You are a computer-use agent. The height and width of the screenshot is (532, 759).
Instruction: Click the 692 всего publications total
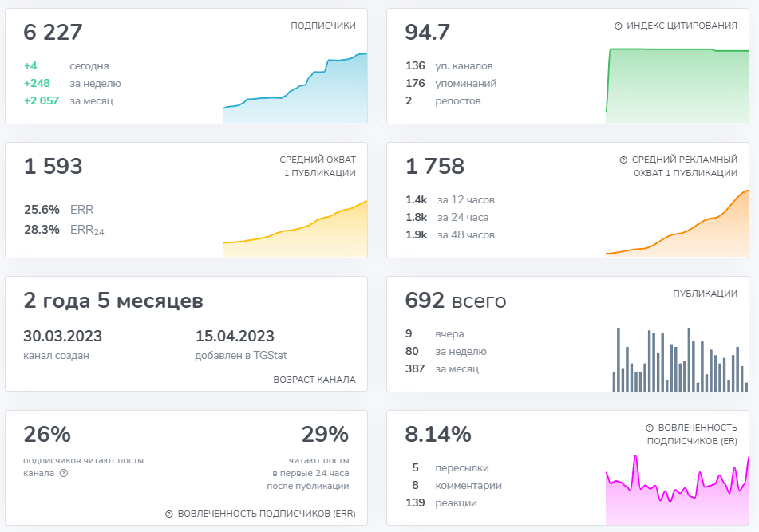point(456,301)
